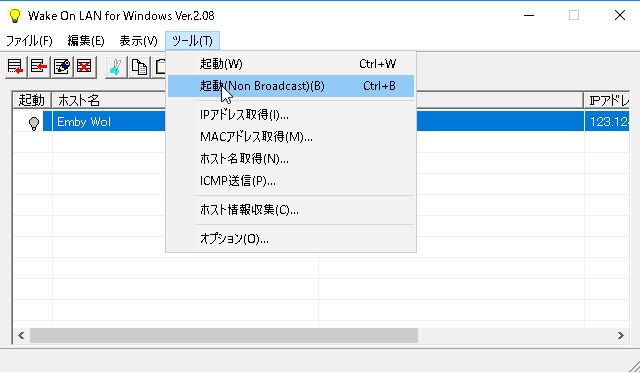Click the insert host toolbar icon
The height and width of the screenshot is (373, 640).
39,67
